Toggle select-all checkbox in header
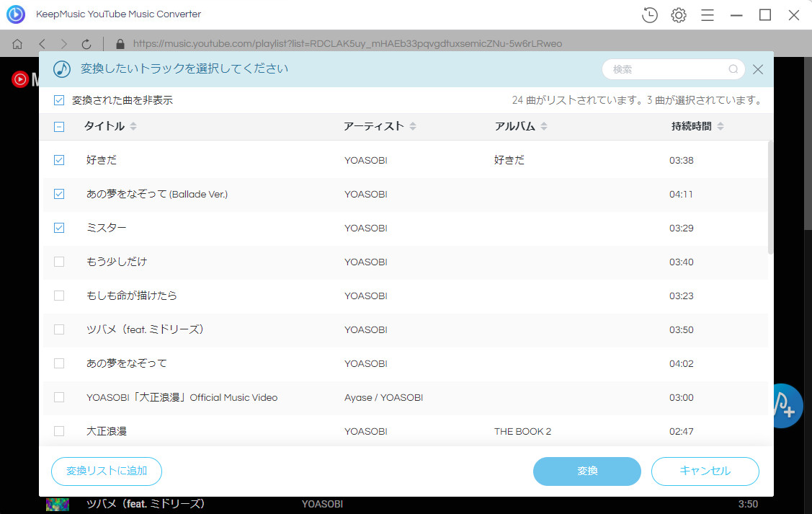812x514 pixels. [59, 126]
